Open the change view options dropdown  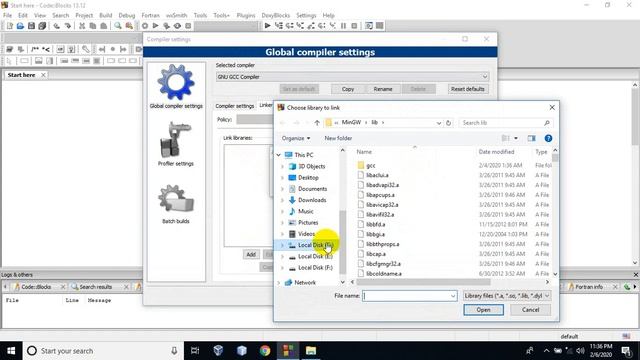516,138
